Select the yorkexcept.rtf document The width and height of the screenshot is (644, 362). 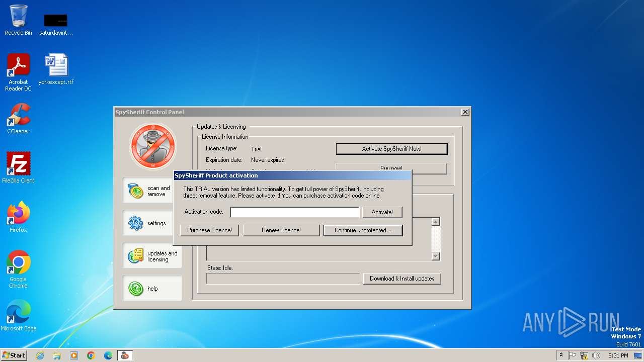(x=56, y=69)
